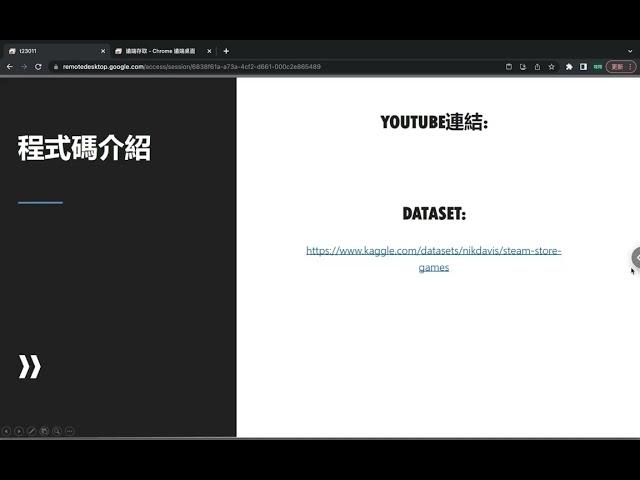The width and height of the screenshot is (640, 480).
Task: Click the browser forward arrow
Action: click(24, 67)
